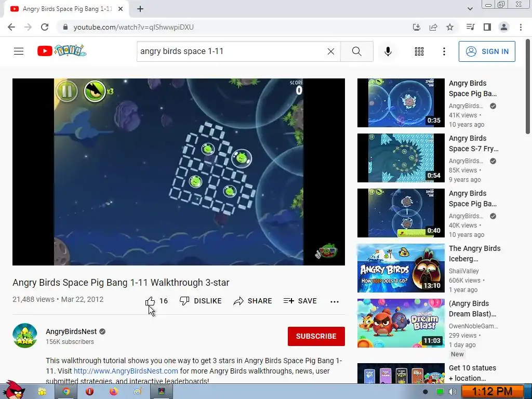The width and height of the screenshot is (532, 399).
Task: Open the SHARE dialog
Action: (253, 301)
